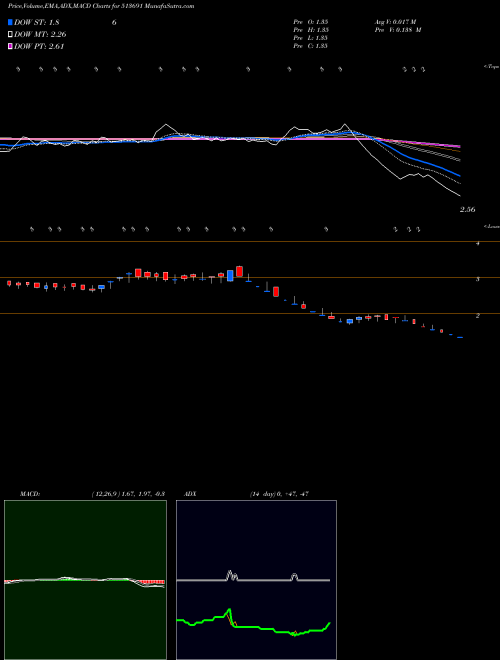
Task: Click the 'Avg V: 0.017 M' volume text
Action: point(395,22)
